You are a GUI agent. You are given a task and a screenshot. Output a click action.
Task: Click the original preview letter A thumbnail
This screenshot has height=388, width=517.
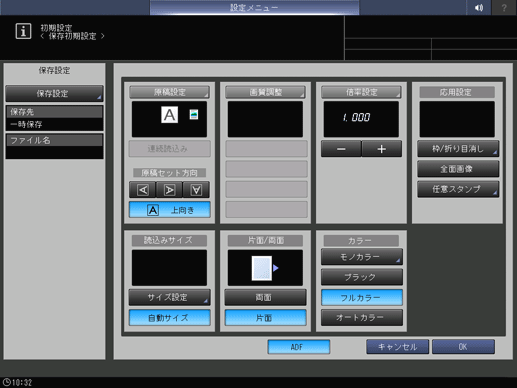169,115
